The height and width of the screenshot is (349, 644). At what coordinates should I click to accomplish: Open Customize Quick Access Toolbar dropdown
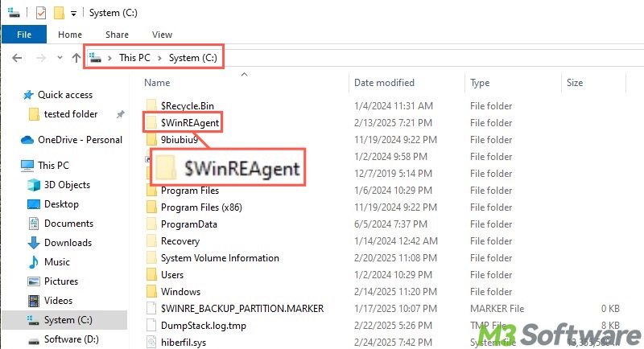tap(73, 14)
